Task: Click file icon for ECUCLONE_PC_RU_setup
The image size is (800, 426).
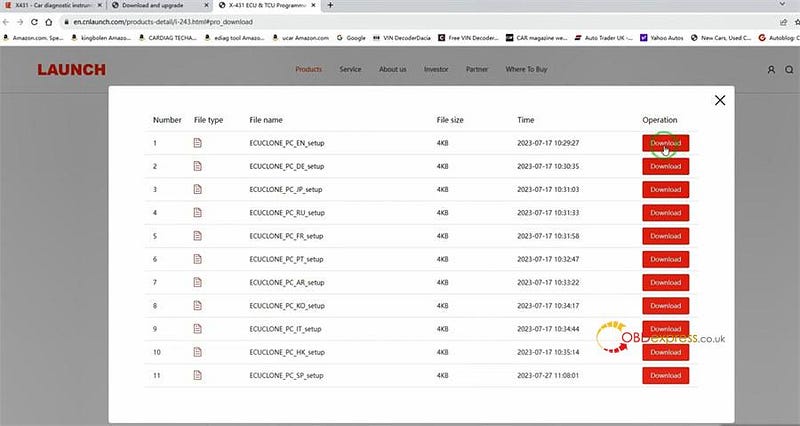Action: point(197,212)
